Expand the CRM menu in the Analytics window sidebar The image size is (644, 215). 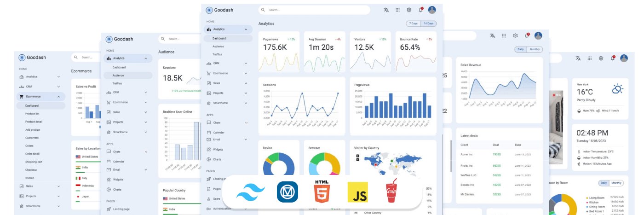click(x=246, y=63)
